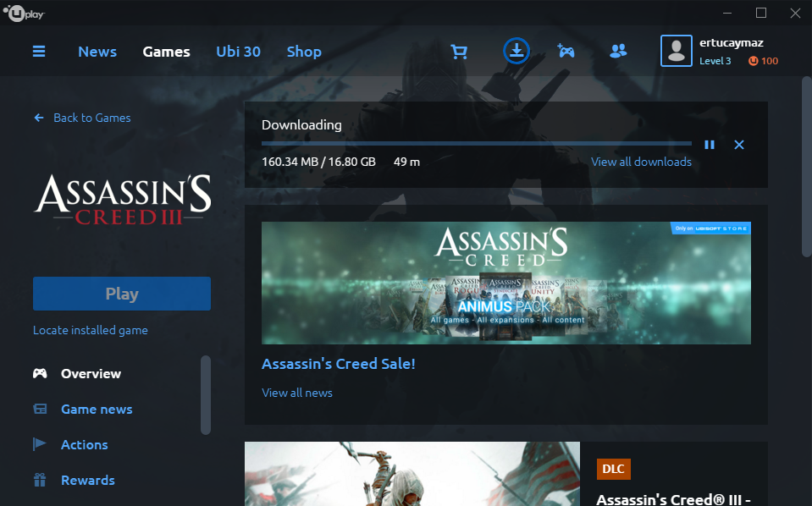
Task: Click the newspaper icon beside Game news
Action: coord(40,409)
